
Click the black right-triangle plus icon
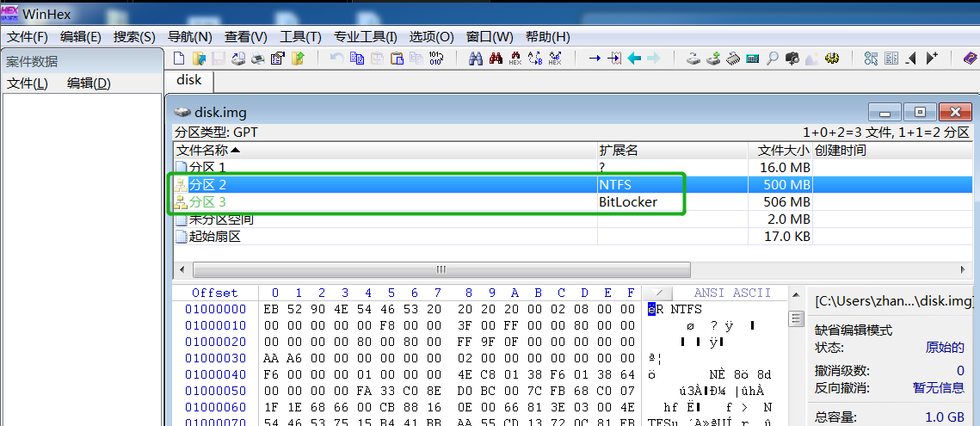[932, 59]
